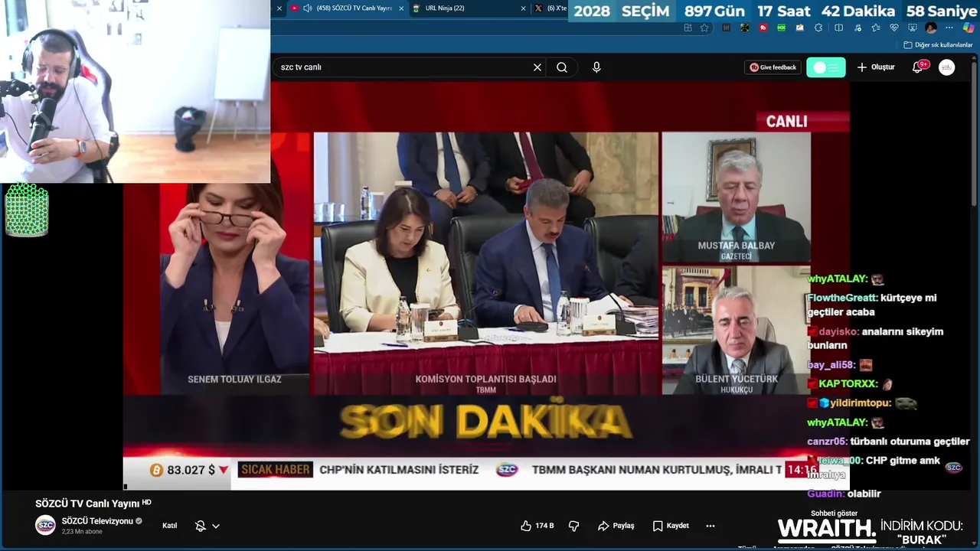
Task: Open Edge screenshot tool icon
Action: (913, 28)
